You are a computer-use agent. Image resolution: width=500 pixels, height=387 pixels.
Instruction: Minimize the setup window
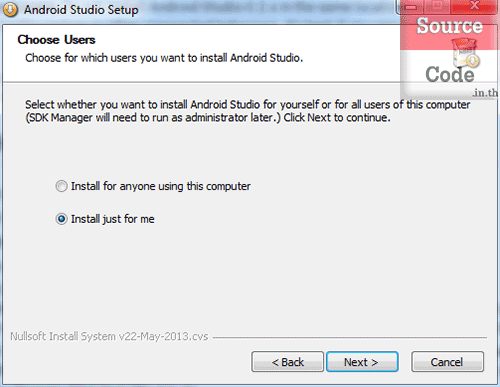point(411,7)
